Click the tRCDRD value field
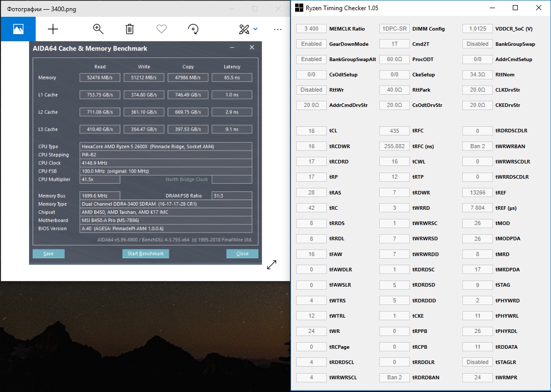 click(x=311, y=161)
